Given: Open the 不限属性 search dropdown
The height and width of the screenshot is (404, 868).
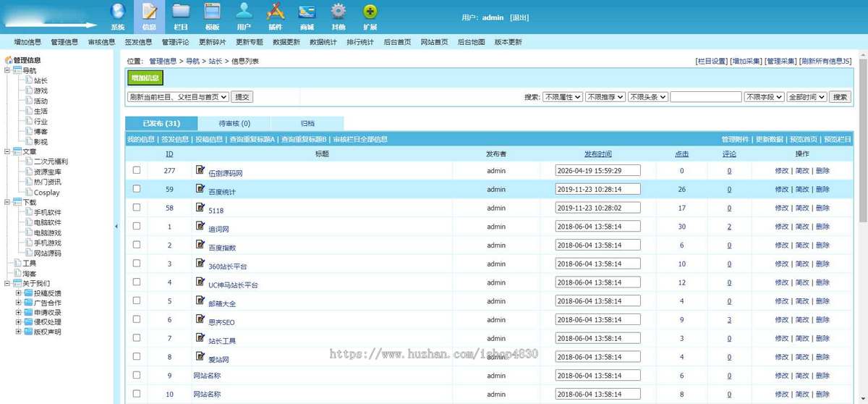Looking at the screenshot, I should [x=563, y=96].
